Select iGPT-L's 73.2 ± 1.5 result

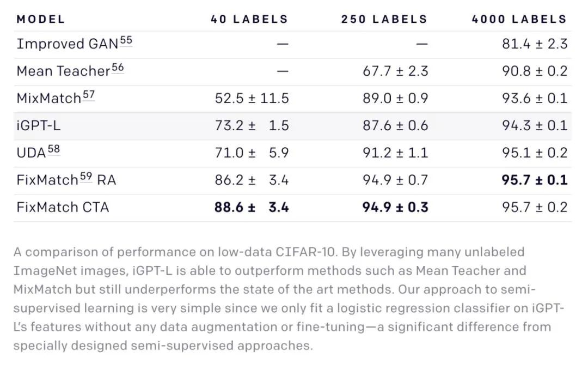[252, 126]
